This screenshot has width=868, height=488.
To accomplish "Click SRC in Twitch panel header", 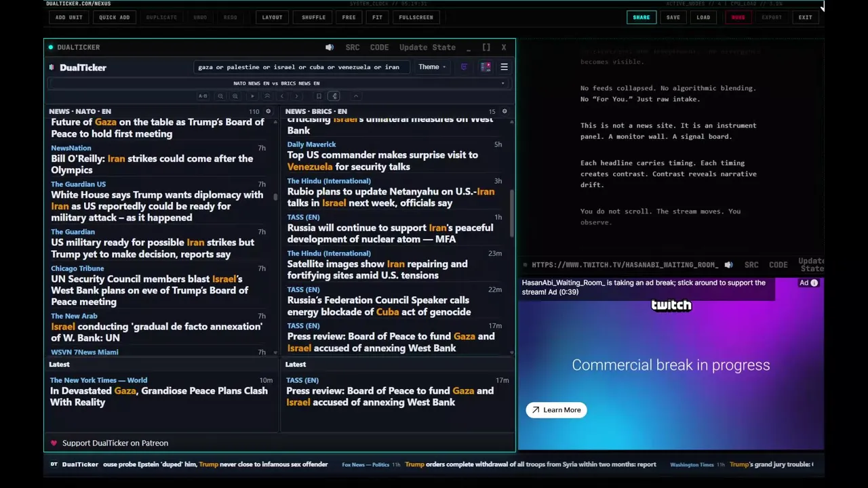I will (751, 265).
